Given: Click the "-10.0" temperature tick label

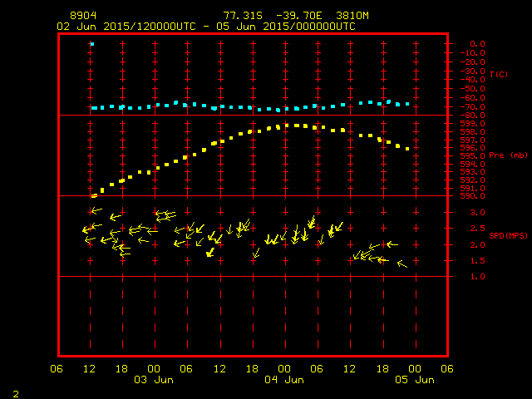Looking at the screenshot, I should tap(473, 53).
